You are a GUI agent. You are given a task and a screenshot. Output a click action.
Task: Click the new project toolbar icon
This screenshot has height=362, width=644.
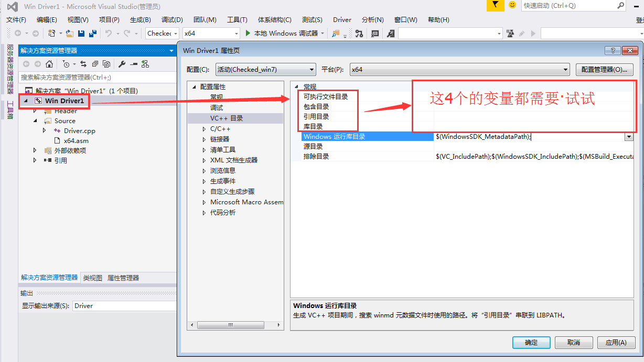[52, 33]
